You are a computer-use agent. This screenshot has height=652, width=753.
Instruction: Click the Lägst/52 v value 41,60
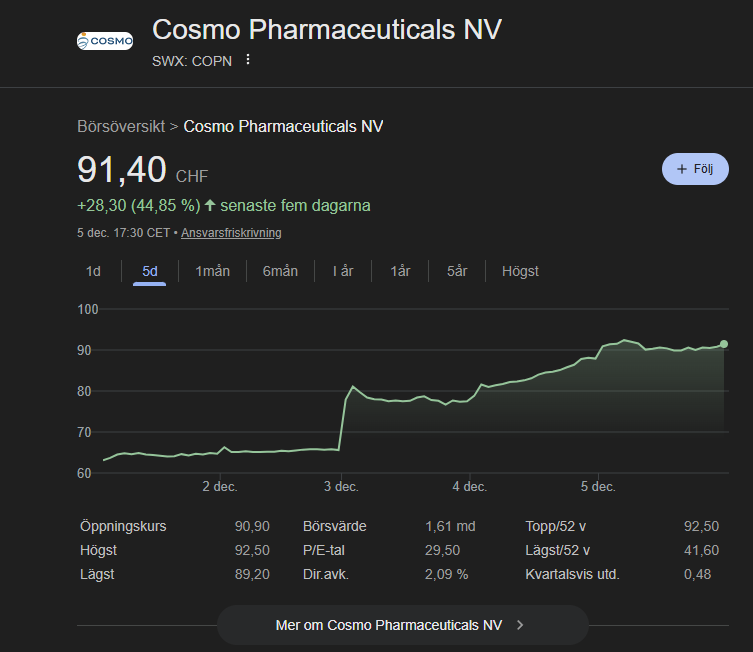click(x=701, y=550)
